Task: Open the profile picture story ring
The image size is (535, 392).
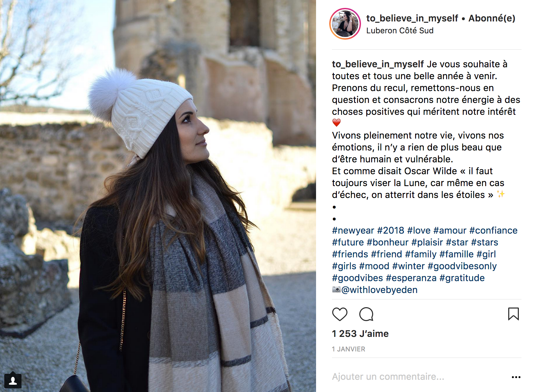Action: (x=345, y=24)
